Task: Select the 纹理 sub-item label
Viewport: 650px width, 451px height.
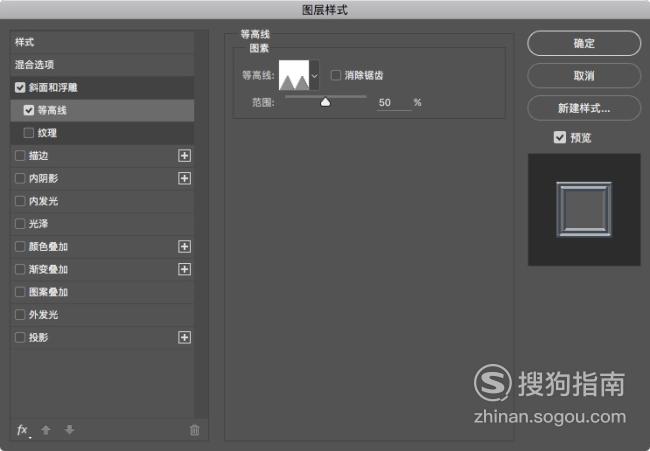Action: click(47, 133)
